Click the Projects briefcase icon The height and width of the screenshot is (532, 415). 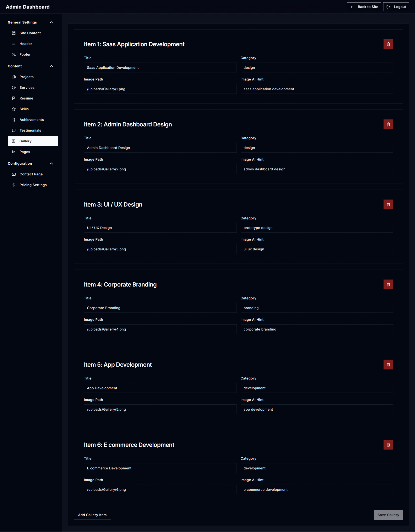(14, 77)
